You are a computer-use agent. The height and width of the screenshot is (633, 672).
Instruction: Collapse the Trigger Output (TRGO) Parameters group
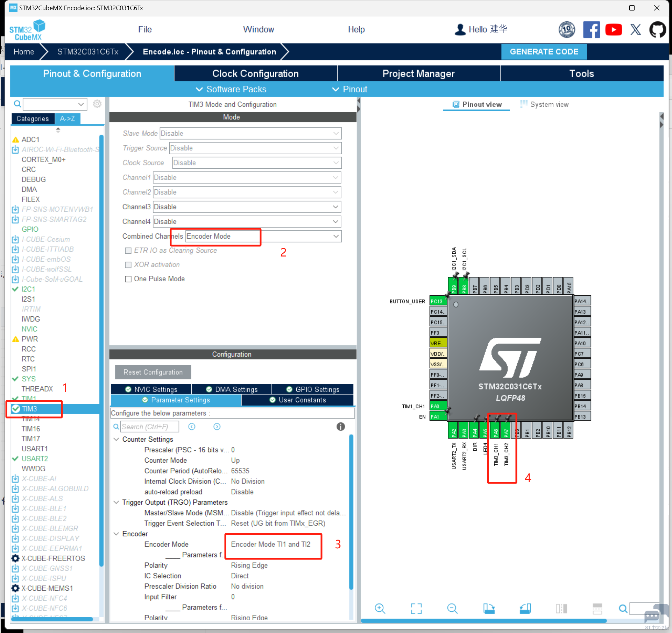pos(116,502)
